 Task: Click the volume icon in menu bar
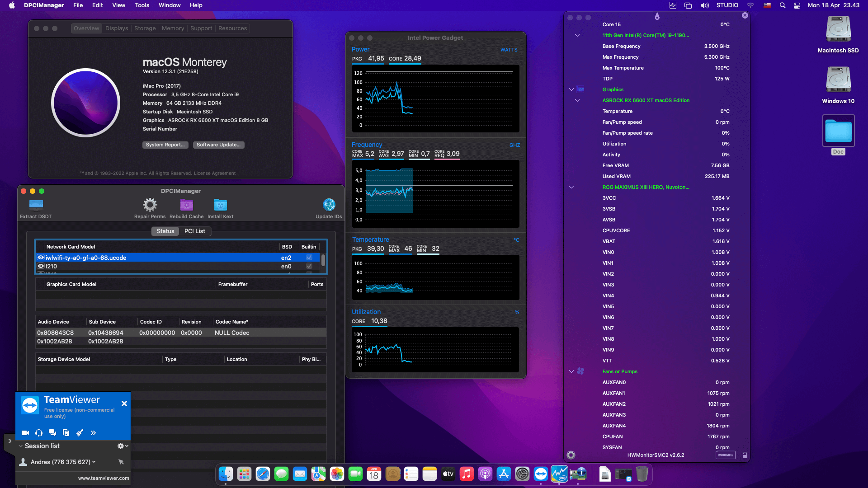(x=705, y=5)
